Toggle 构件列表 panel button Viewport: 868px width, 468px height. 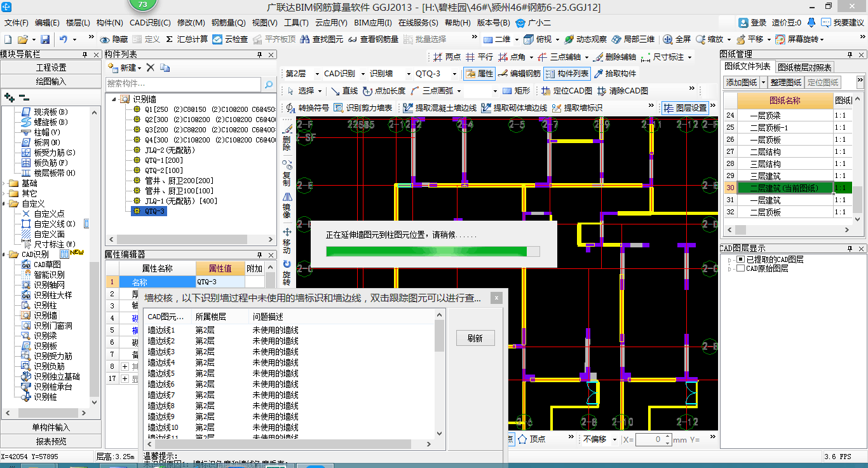coord(567,74)
